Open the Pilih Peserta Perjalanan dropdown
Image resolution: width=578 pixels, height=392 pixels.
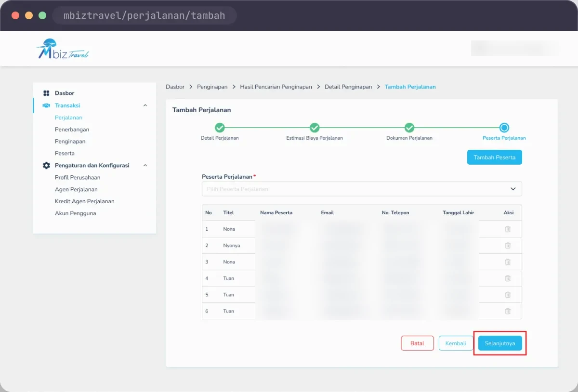(x=362, y=189)
